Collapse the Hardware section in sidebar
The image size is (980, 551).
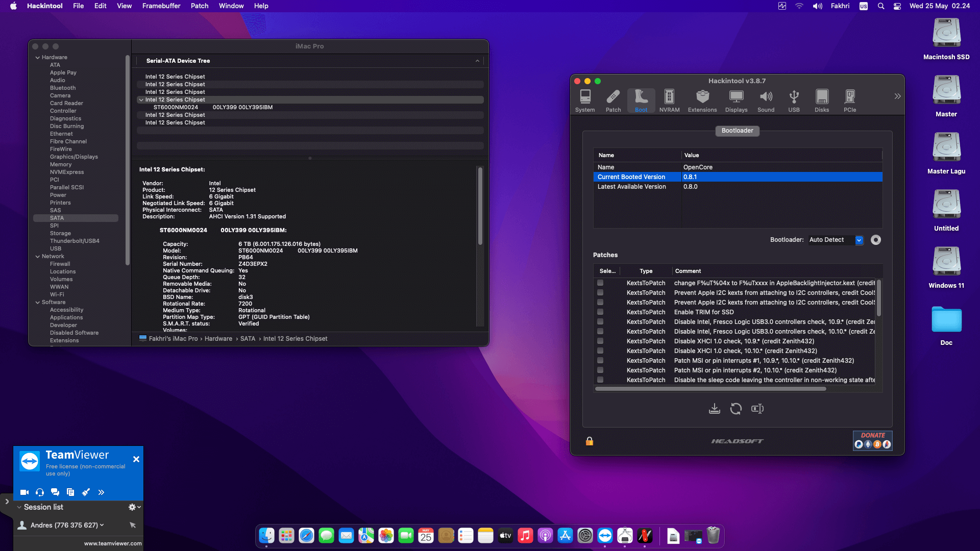pos(38,58)
